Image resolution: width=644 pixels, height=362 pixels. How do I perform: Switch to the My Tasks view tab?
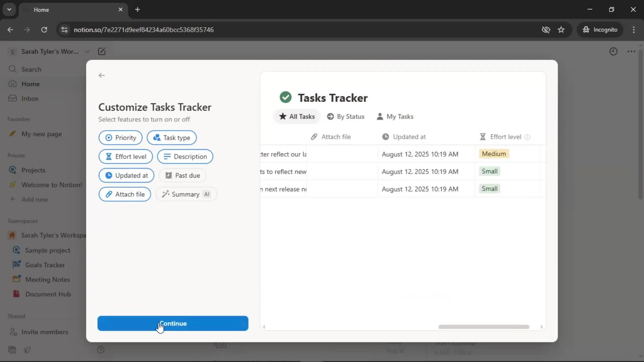coord(395,117)
